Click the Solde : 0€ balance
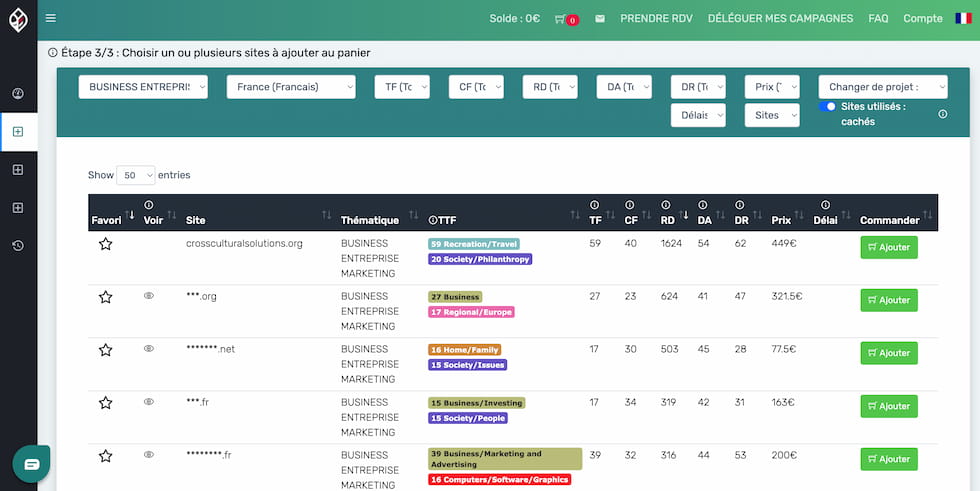 pos(514,19)
